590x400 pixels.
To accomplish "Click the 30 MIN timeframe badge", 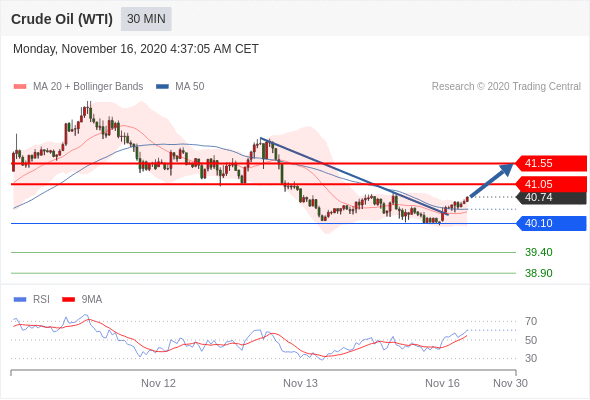I will point(146,19).
